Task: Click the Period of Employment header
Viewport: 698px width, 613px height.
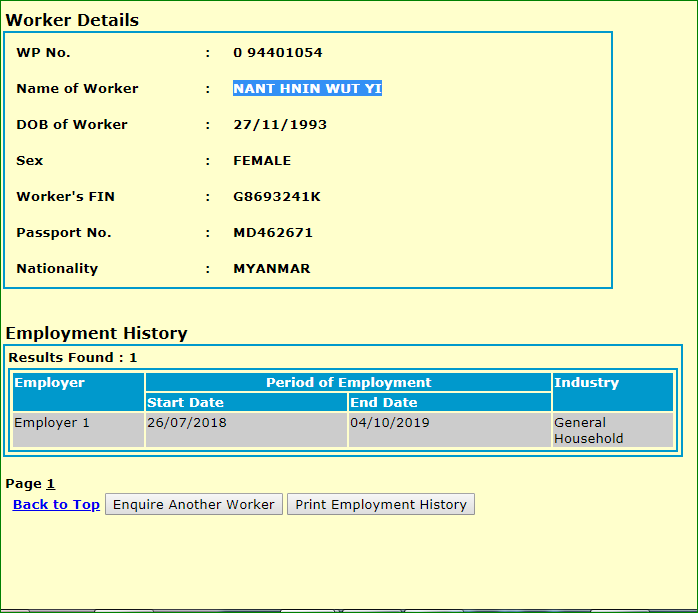Action: pyautogui.click(x=348, y=383)
